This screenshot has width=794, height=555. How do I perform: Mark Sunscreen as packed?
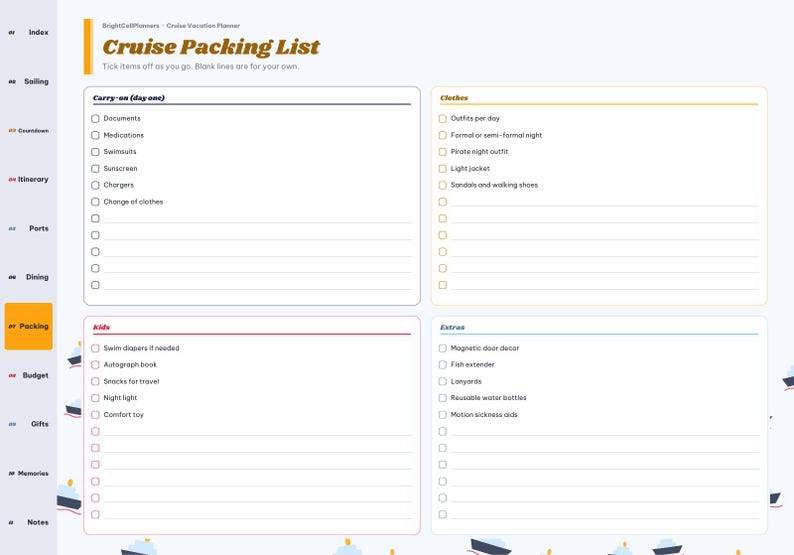pos(95,169)
